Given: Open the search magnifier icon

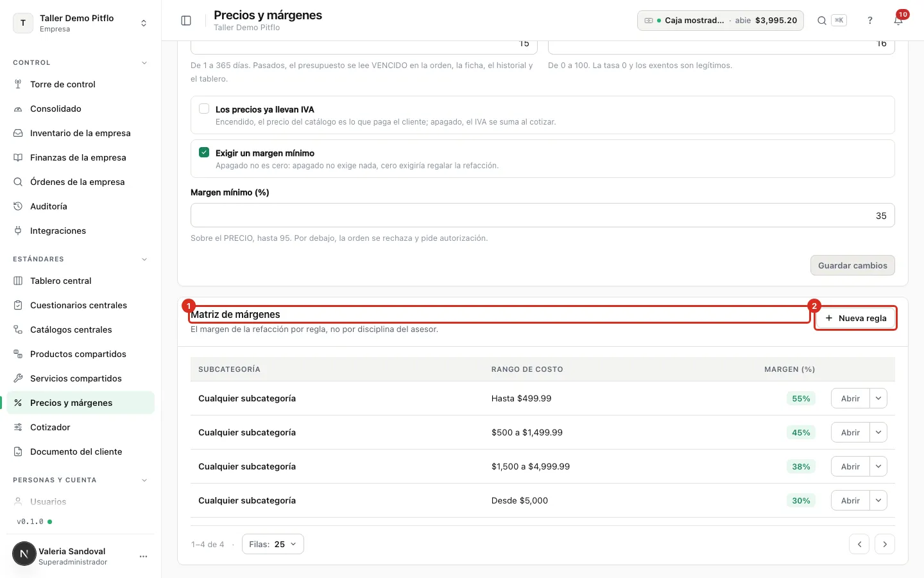Looking at the screenshot, I should coord(822,21).
